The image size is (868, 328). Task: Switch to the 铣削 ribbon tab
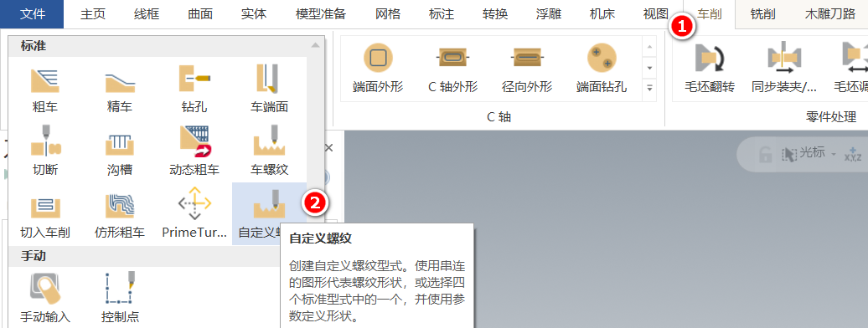(762, 14)
